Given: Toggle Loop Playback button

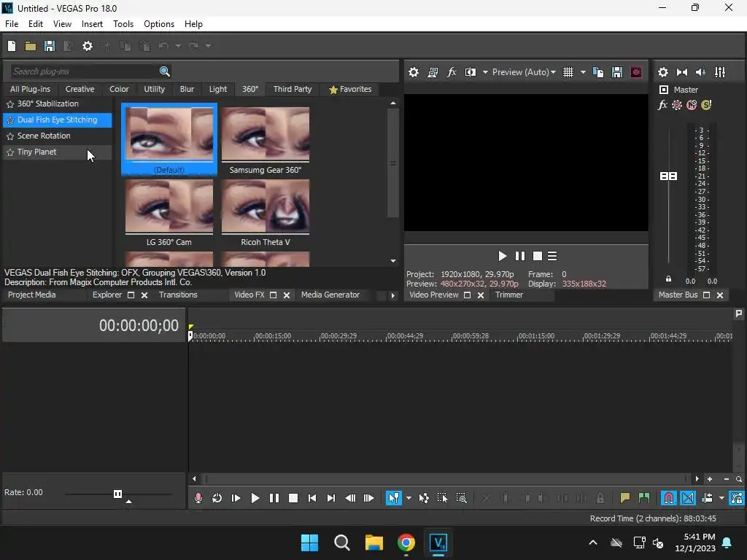Looking at the screenshot, I should click(x=217, y=498).
